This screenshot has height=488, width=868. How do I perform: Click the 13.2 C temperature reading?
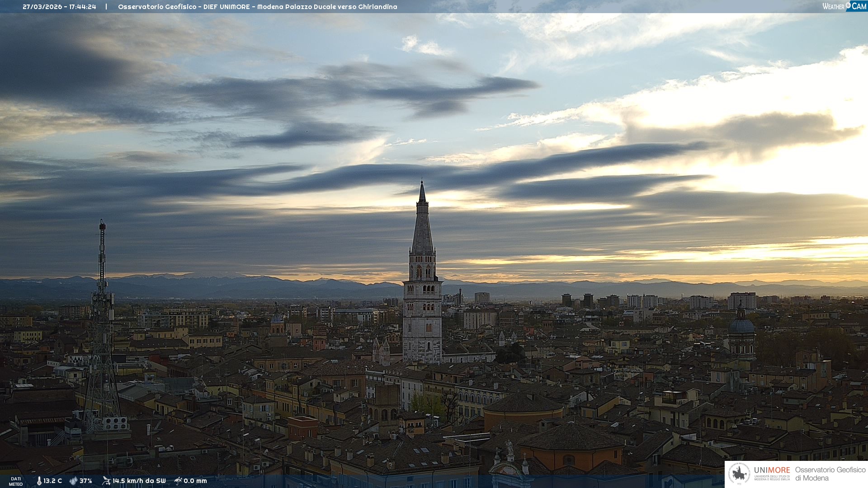click(53, 481)
